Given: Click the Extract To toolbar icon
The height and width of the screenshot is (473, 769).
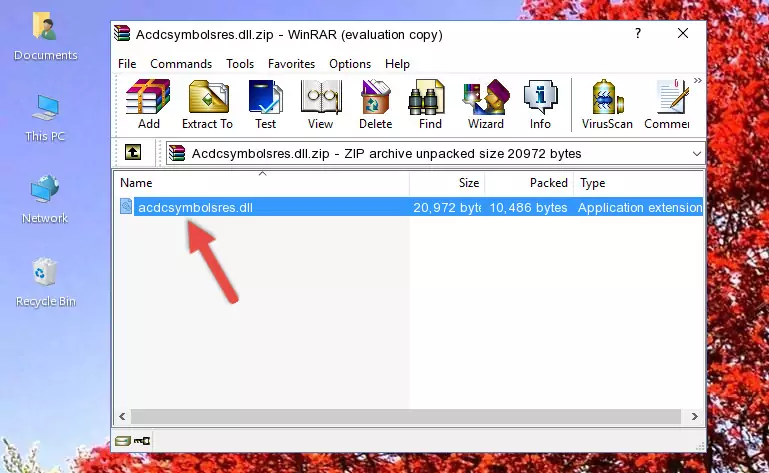Looking at the screenshot, I should click(207, 104).
